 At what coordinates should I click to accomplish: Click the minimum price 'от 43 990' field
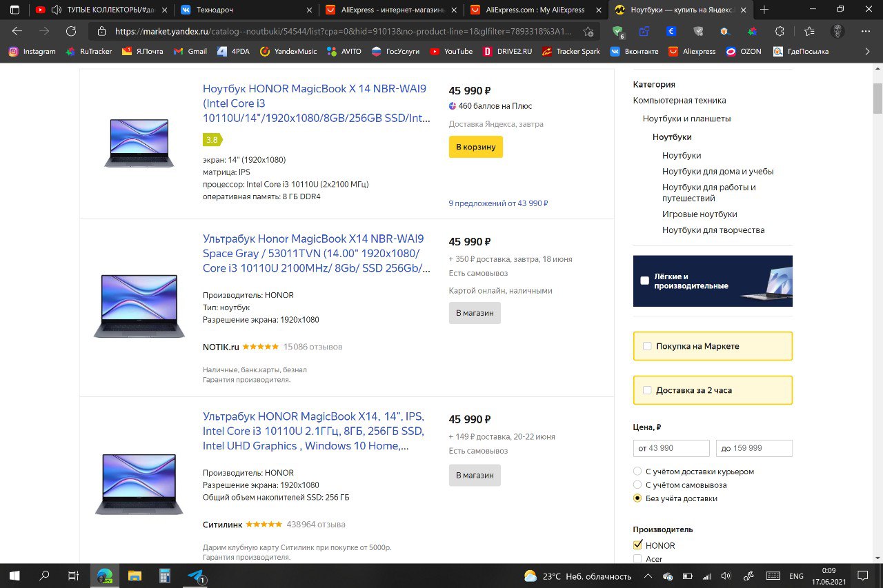pyautogui.click(x=671, y=448)
